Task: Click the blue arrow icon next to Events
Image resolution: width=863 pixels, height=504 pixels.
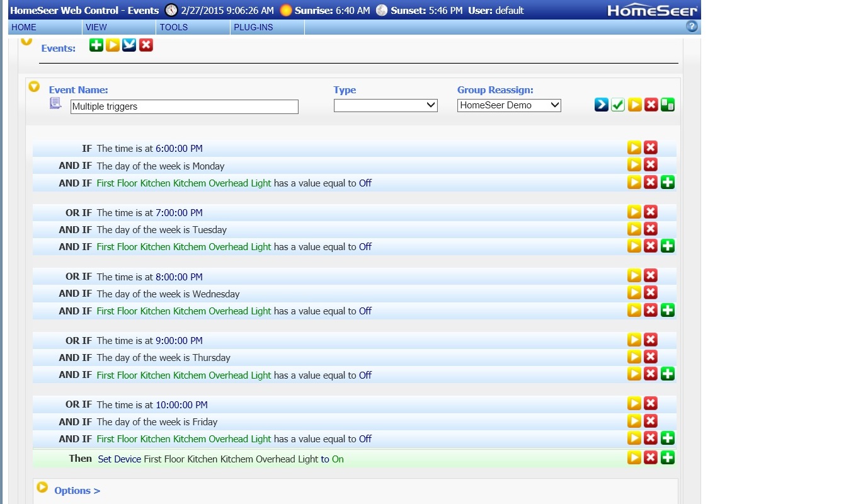Action: tap(129, 45)
